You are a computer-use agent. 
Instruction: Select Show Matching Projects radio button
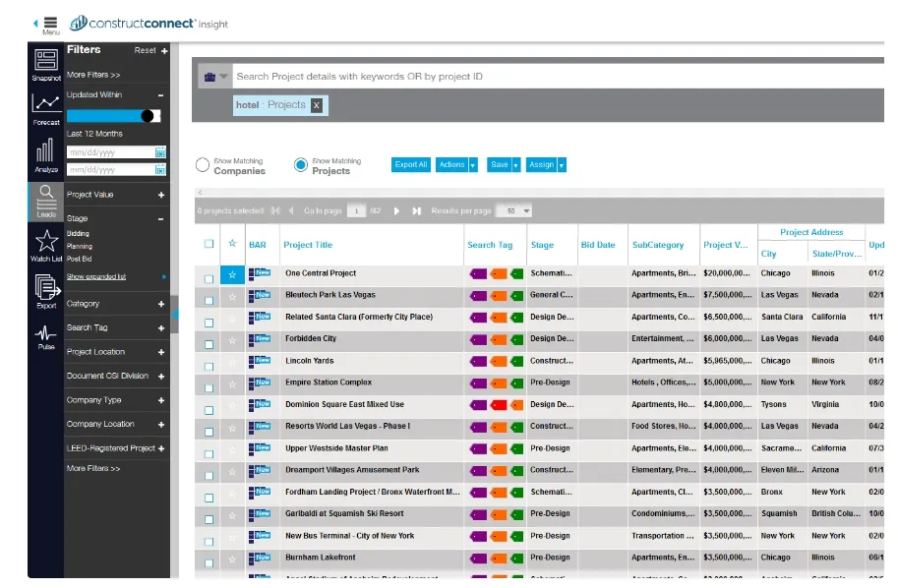pos(301,165)
